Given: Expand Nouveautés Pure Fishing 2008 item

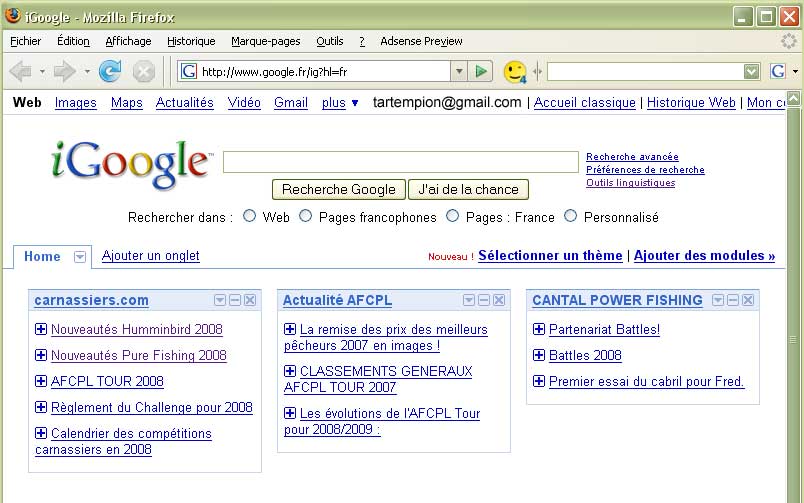Looking at the screenshot, I should pyautogui.click(x=41, y=355).
